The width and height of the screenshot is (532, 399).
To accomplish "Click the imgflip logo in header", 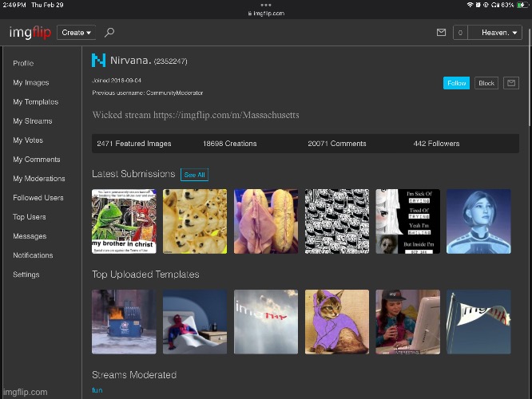I will click(x=30, y=33).
